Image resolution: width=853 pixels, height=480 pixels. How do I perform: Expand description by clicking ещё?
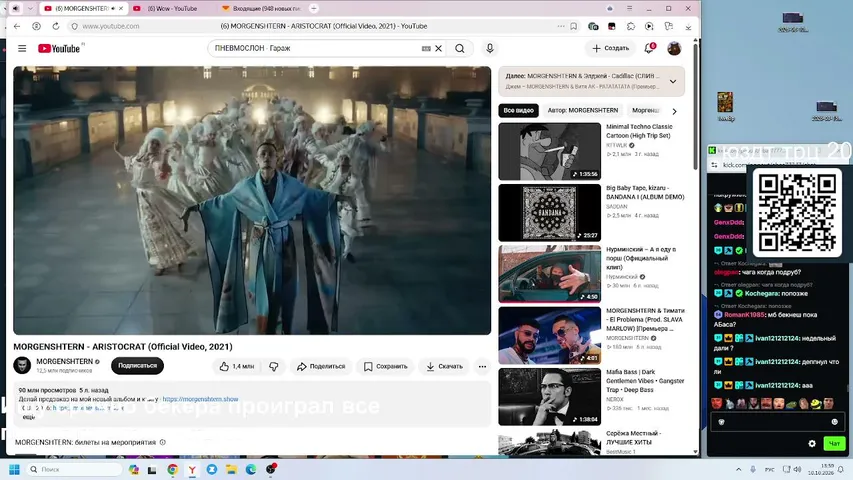[x=28, y=417]
